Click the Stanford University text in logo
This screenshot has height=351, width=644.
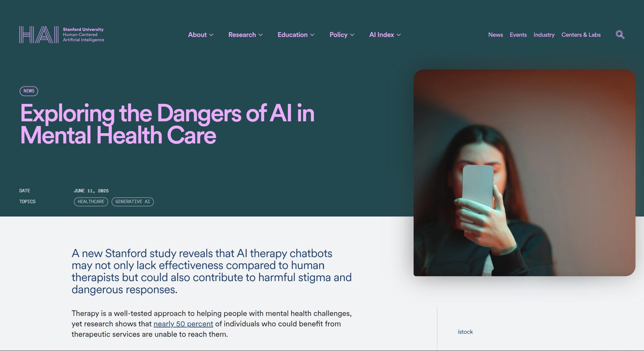coord(83,29)
